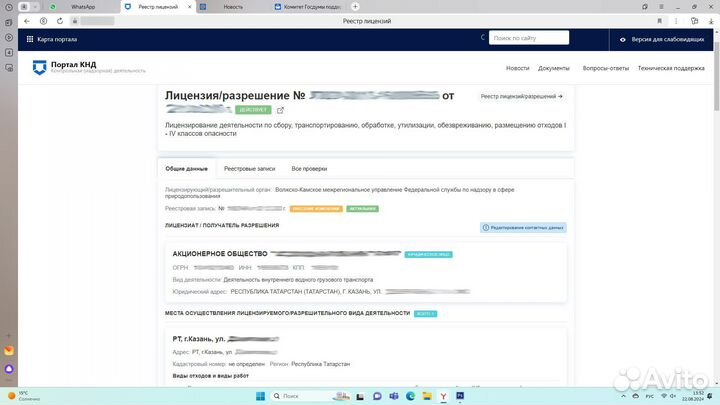Click the tab groups dropdown beside WhatsApp tab
The width and height of the screenshot is (720, 405).
tap(35, 7)
